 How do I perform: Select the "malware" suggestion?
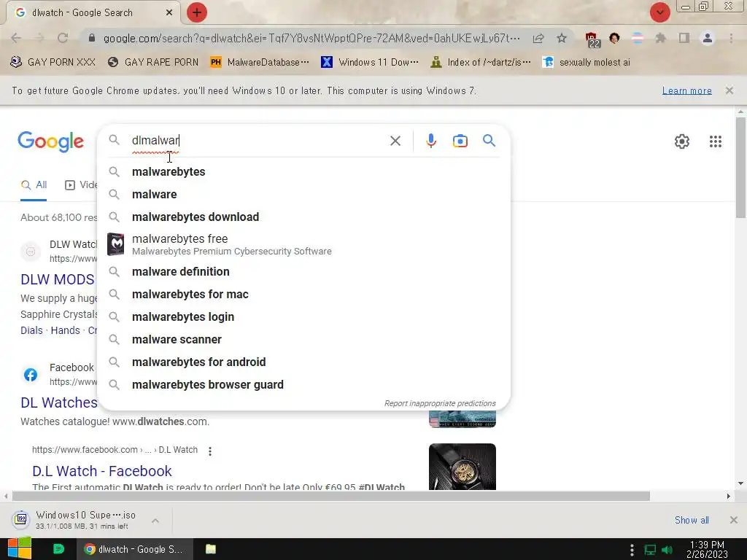coord(303,194)
